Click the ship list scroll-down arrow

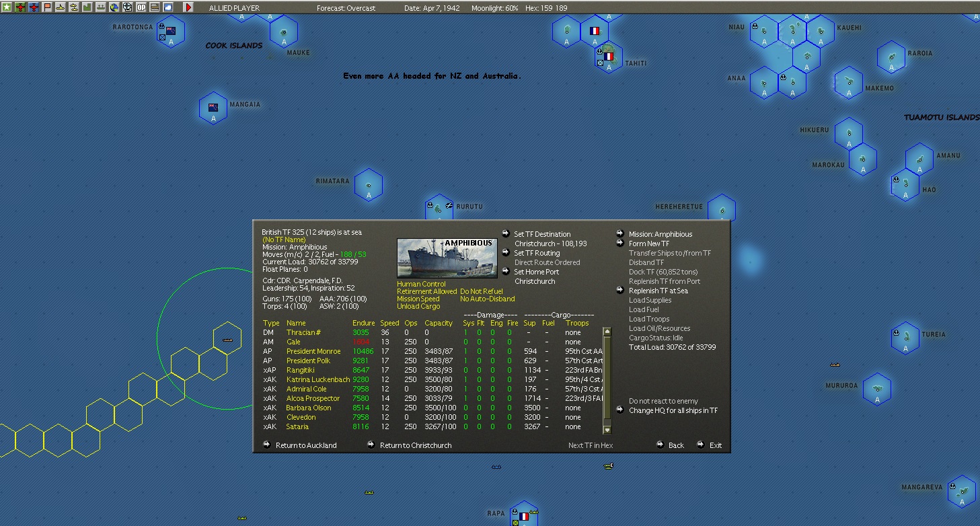[607, 430]
